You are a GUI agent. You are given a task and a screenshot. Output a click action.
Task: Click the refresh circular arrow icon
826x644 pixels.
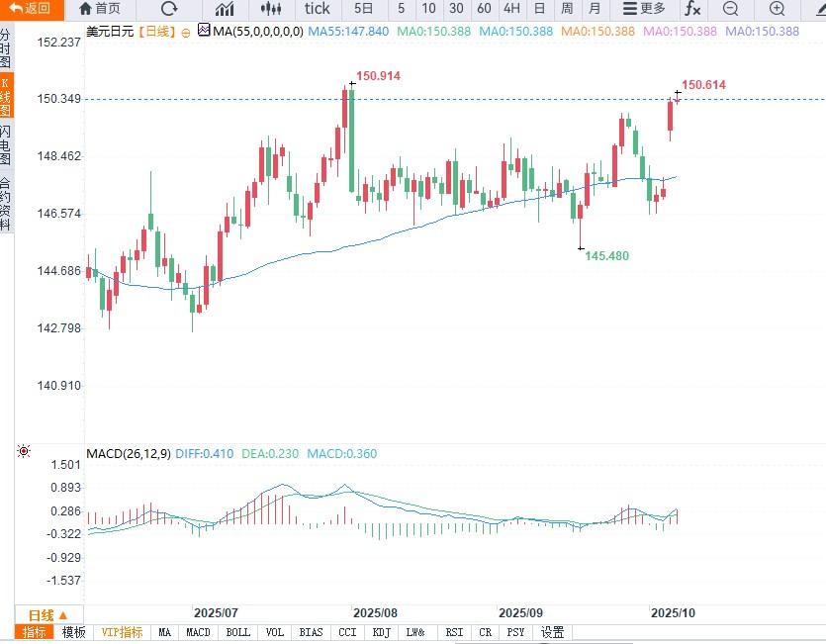pyautogui.click(x=169, y=9)
